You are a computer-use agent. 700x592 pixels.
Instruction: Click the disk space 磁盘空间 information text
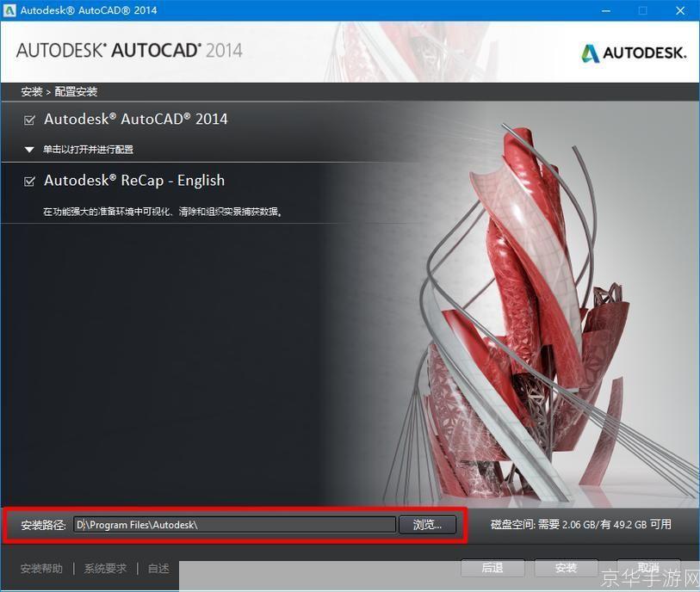click(x=581, y=524)
